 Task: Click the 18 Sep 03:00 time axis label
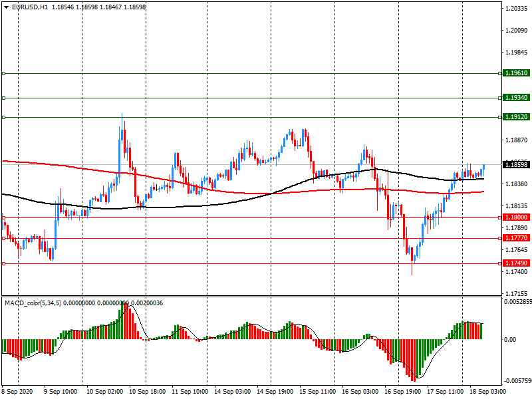tap(487, 392)
